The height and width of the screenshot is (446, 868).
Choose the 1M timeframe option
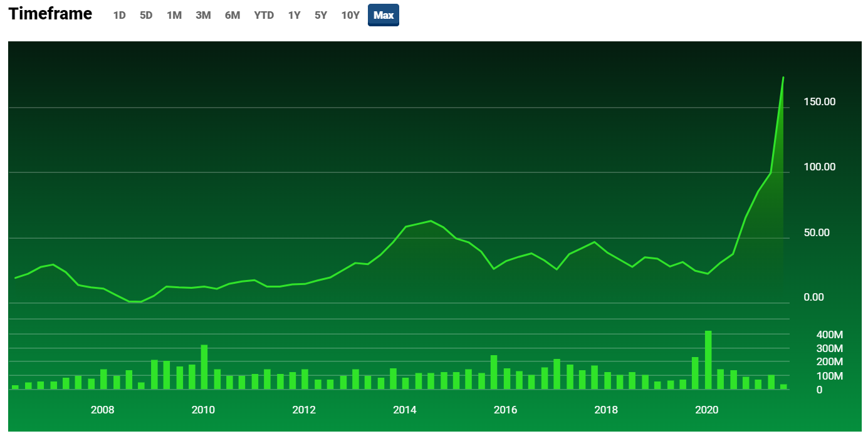[174, 15]
